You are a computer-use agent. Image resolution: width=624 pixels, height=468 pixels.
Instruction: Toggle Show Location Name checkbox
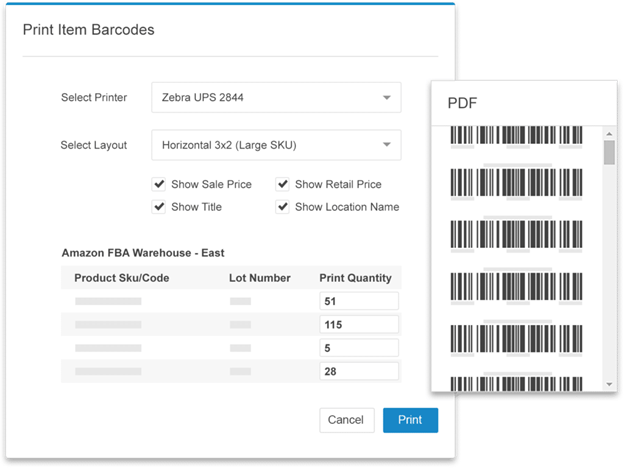point(283,207)
